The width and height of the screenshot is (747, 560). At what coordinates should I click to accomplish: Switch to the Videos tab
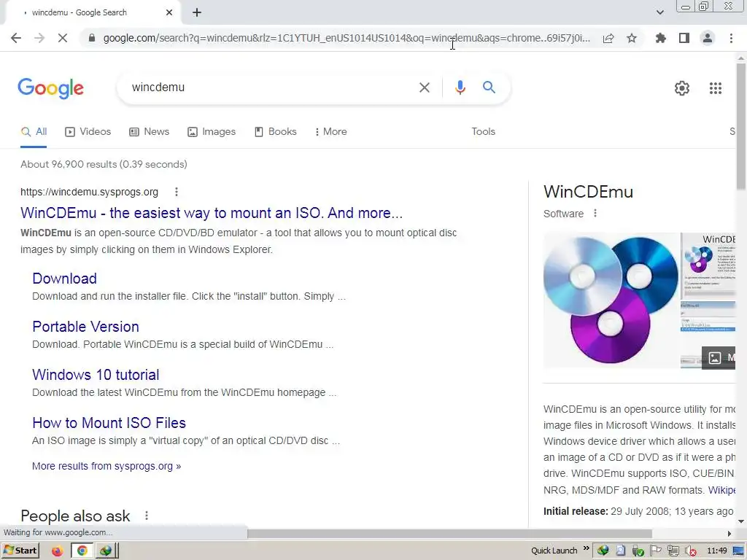[88, 132]
